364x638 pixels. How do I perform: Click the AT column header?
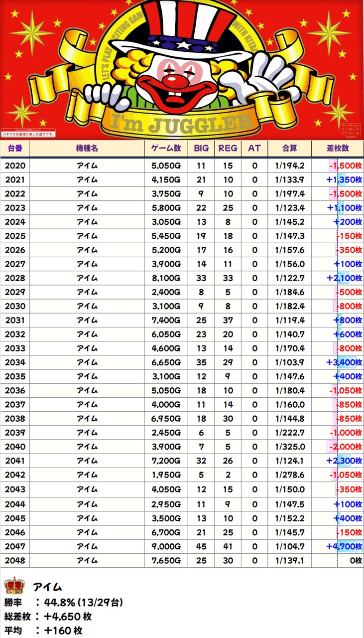[254, 149]
